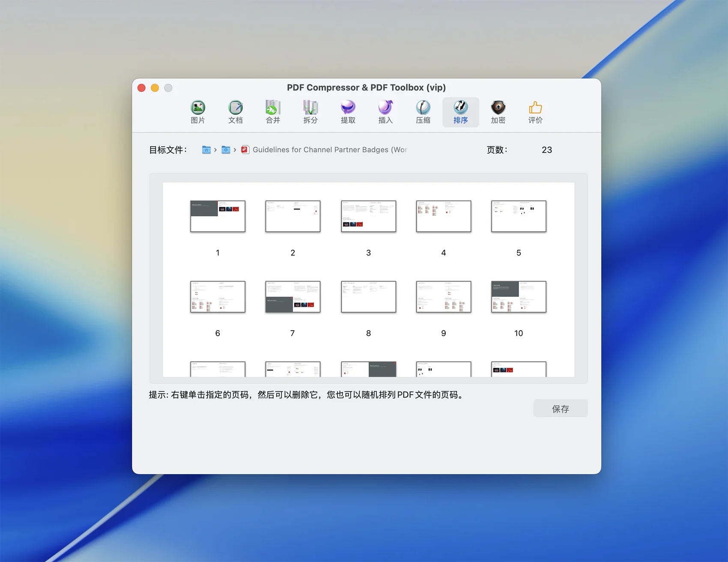Click the Guidelines for Channel Partner Badges filename
This screenshot has width=728, height=562.
click(329, 149)
